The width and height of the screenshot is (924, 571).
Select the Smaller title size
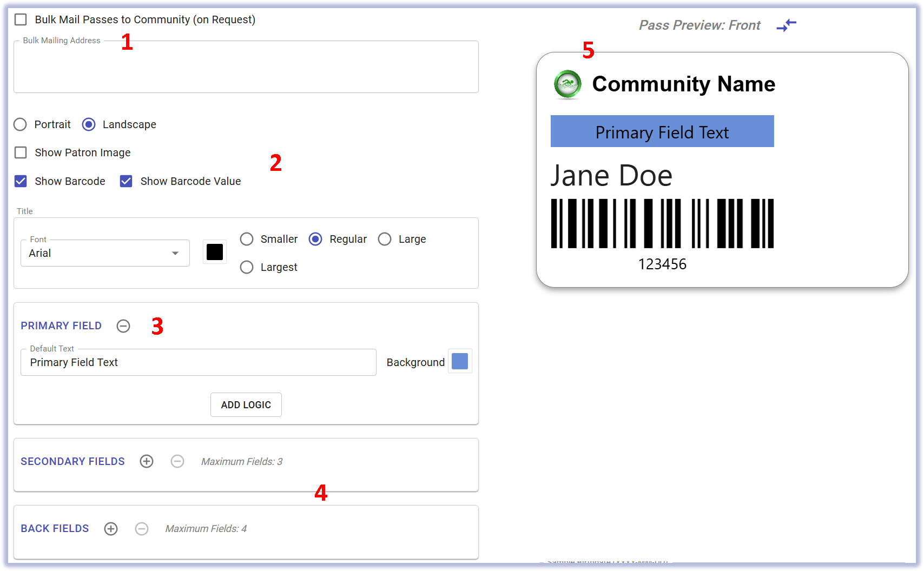247,239
